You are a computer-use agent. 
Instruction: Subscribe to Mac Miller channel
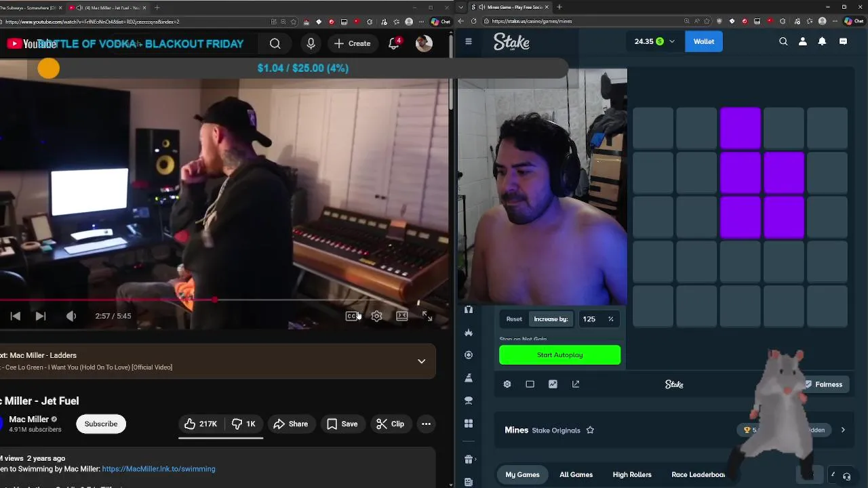[x=101, y=424]
